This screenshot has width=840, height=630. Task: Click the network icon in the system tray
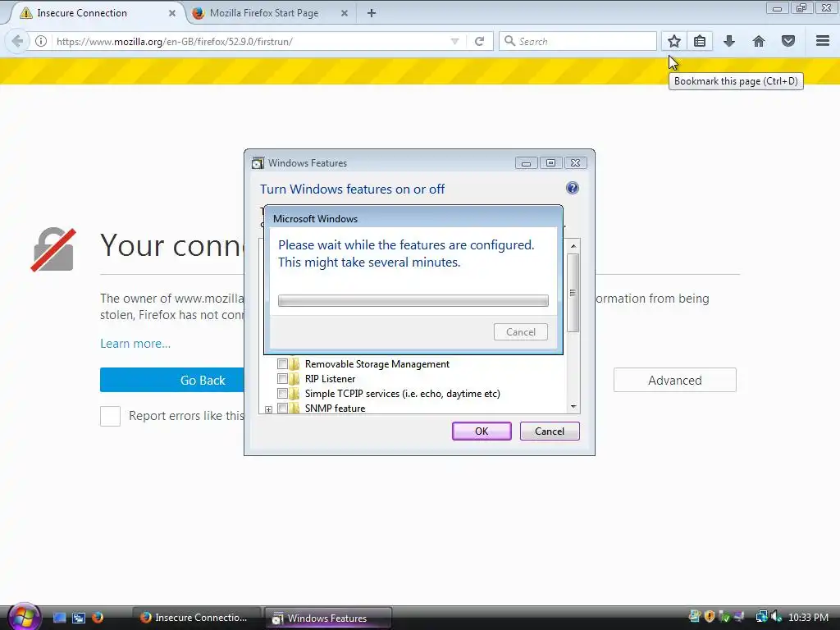point(761,617)
